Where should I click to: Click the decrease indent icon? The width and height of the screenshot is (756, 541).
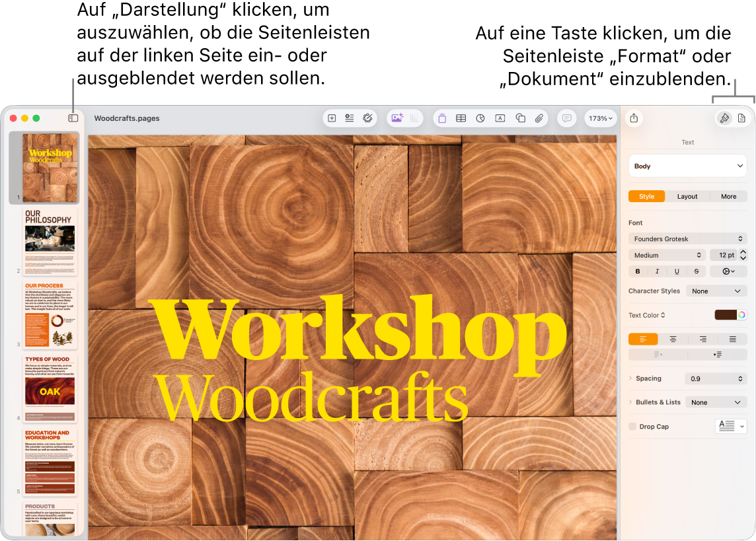(x=658, y=355)
